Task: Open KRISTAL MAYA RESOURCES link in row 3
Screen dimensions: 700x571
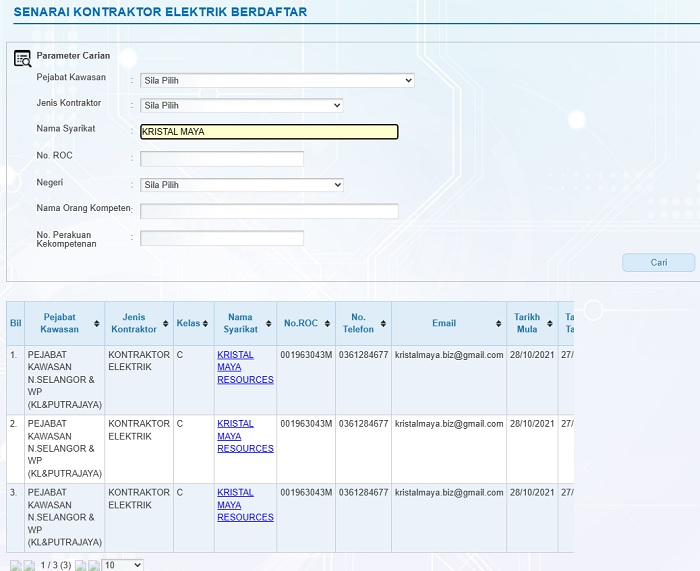Action: click(x=245, y=504)
